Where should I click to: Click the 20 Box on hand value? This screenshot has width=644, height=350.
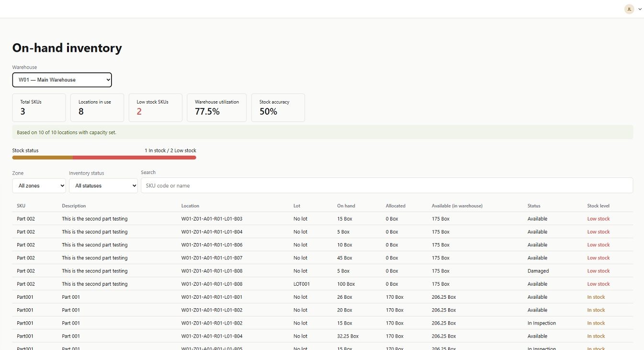pos(345,310)
